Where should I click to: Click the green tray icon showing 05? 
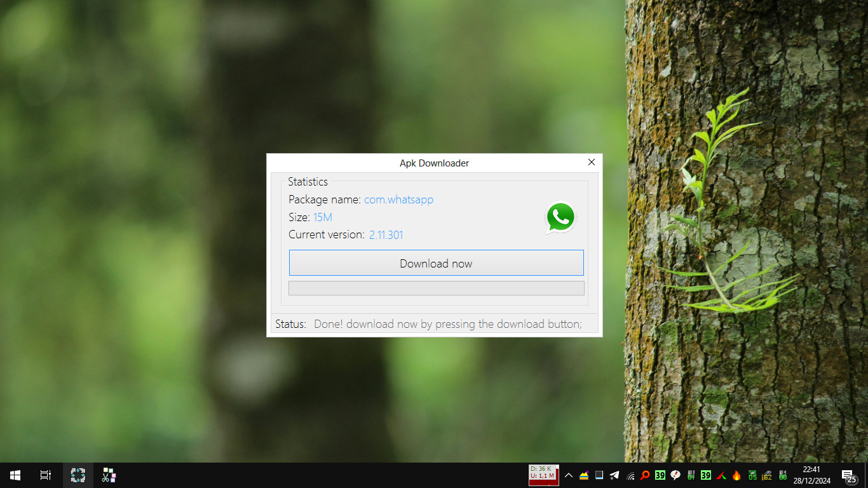[752, 475]
